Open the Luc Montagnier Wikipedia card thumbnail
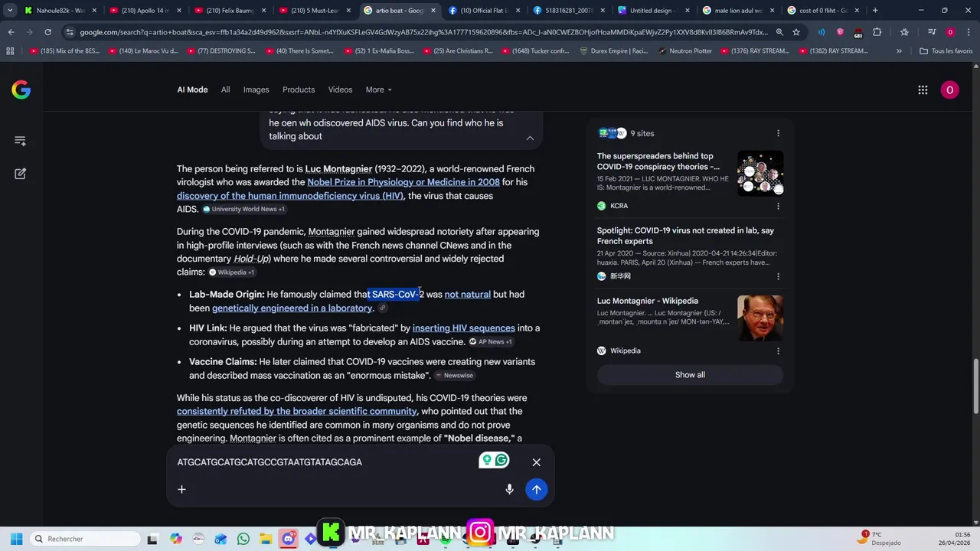980x551 pixels. tap(760, 318)
